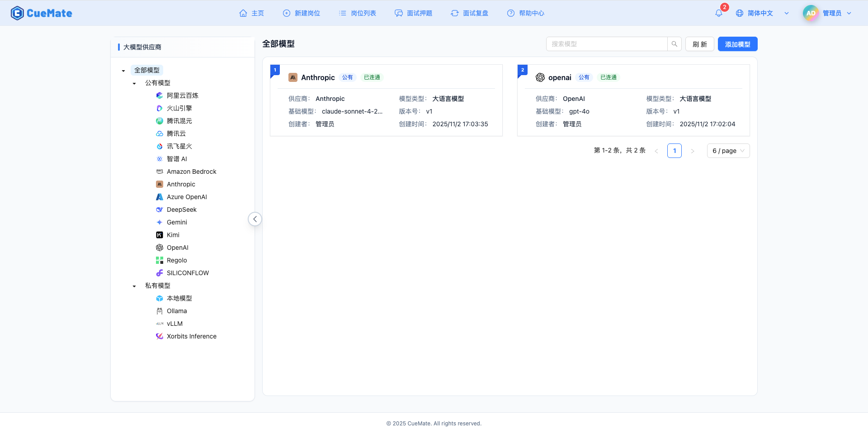Click the OpenAI provider icon in the sidebar

159,248
